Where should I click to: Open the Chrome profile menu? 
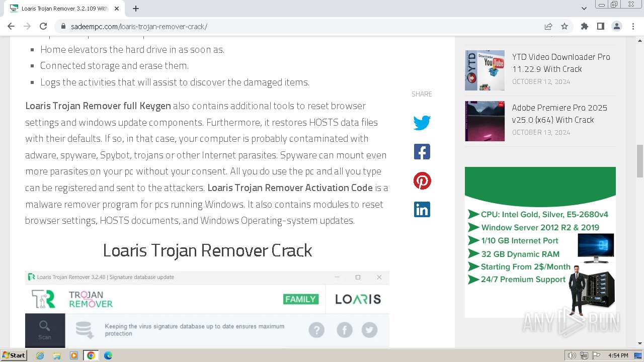pyautogui.click(x=616, y=26)
